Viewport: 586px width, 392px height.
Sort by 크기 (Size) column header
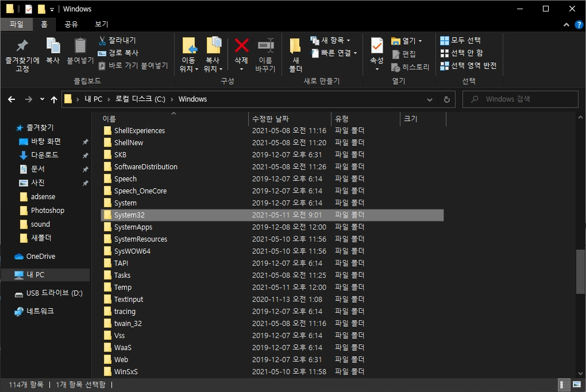pyautogui.click(x=423, y=119)
